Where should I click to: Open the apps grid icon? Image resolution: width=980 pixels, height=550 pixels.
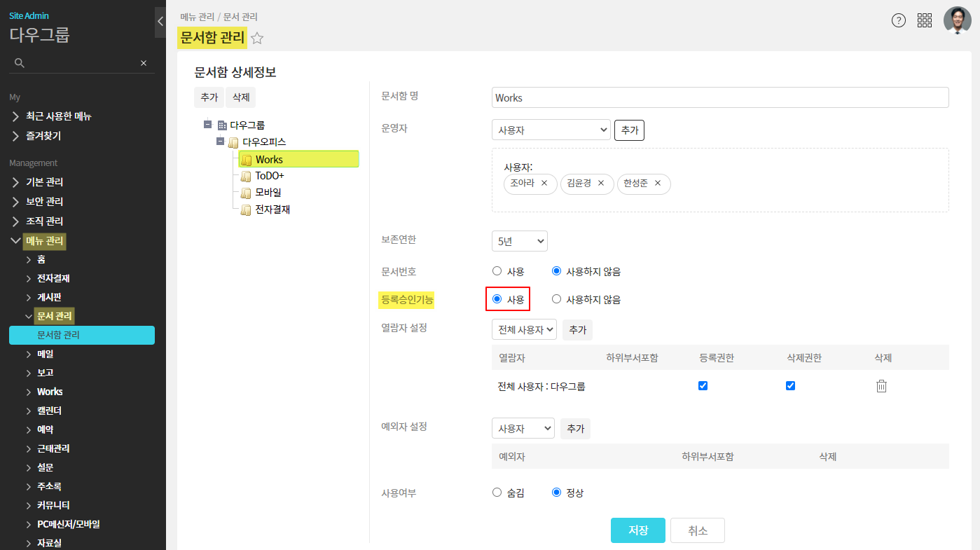pos(925,20)
